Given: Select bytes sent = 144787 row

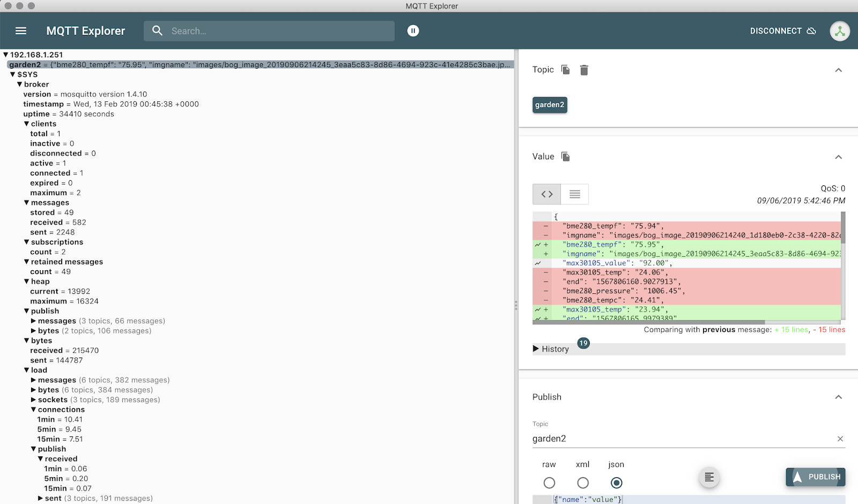Looking at the screenshot, I should [56, 360].
